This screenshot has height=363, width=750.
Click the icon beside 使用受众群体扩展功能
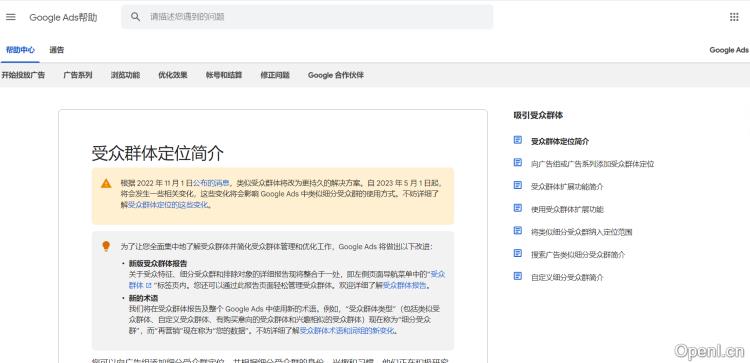[518, 208]
